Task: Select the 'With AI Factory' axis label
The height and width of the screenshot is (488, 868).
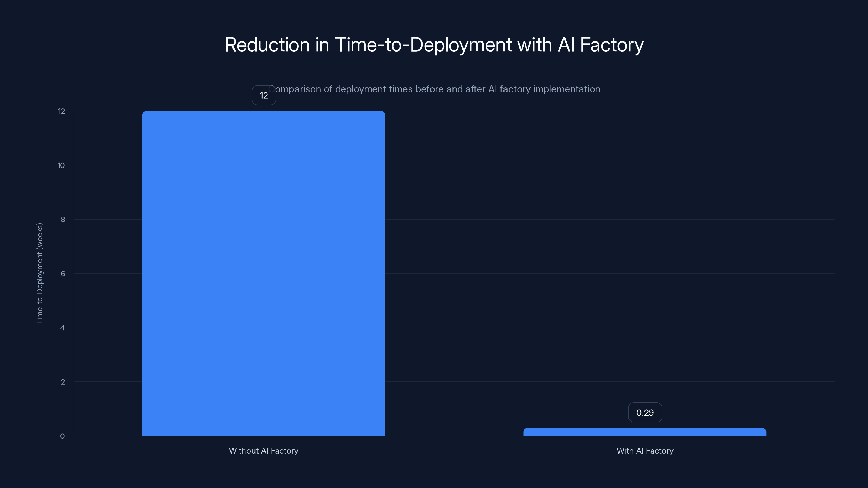Action: coord(645,451)
